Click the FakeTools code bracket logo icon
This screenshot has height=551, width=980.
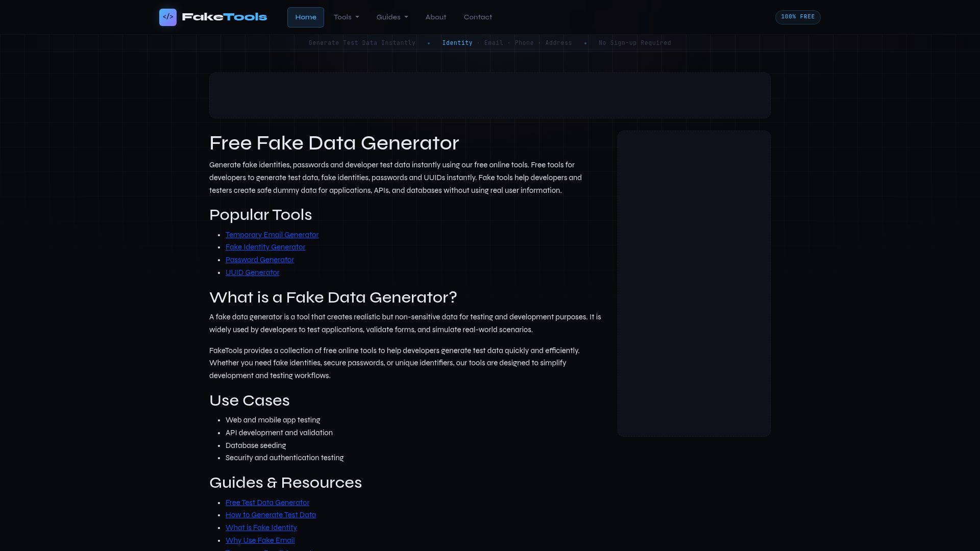[x=168, y=17]
